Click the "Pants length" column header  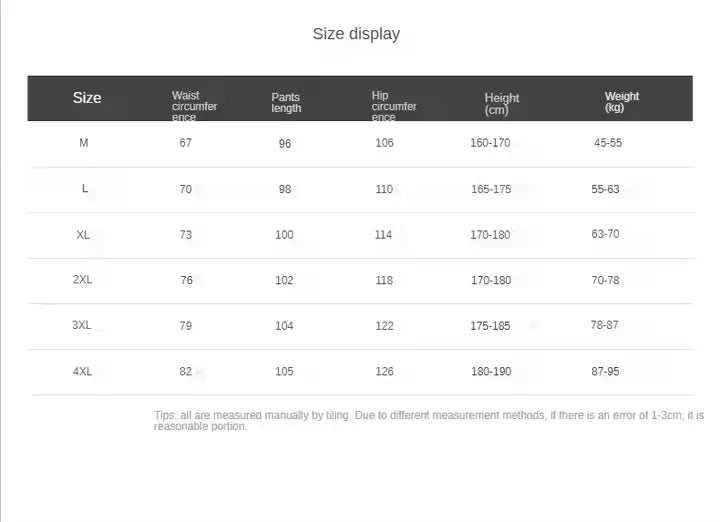[x=286, y=102]
